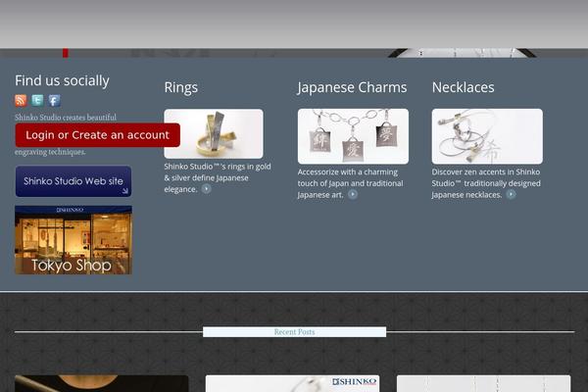
Task: Open the Twitter social icon
Action: [37, 100]
